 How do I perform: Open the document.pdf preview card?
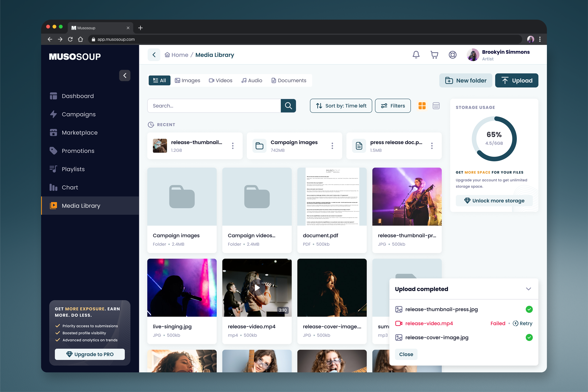tap(332, 210)
